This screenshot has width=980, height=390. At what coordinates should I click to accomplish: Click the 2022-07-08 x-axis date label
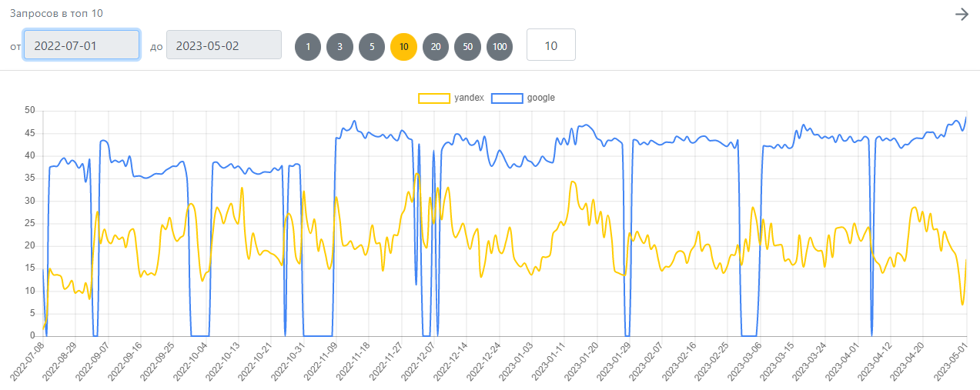(28, 362)
